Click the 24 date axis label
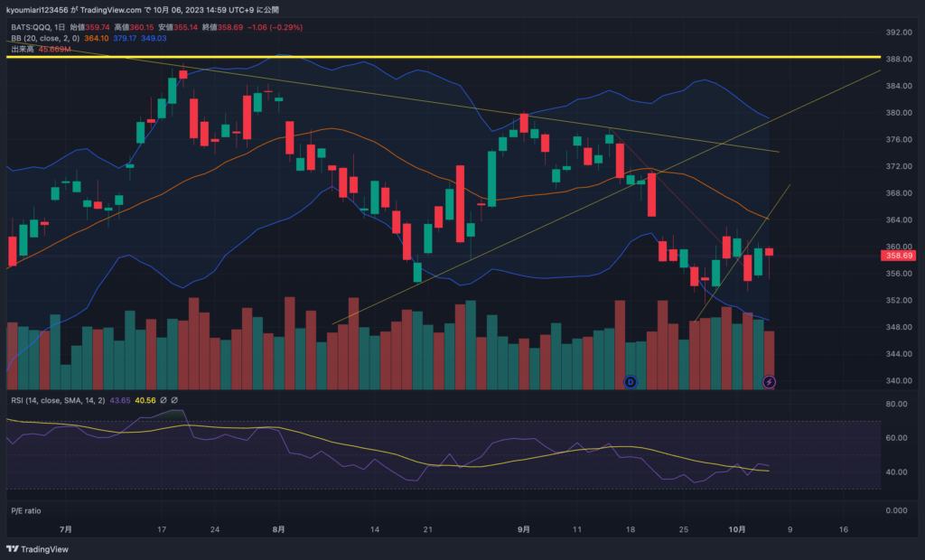The height and width of the screenshot is (560, 925). point(215,529)
